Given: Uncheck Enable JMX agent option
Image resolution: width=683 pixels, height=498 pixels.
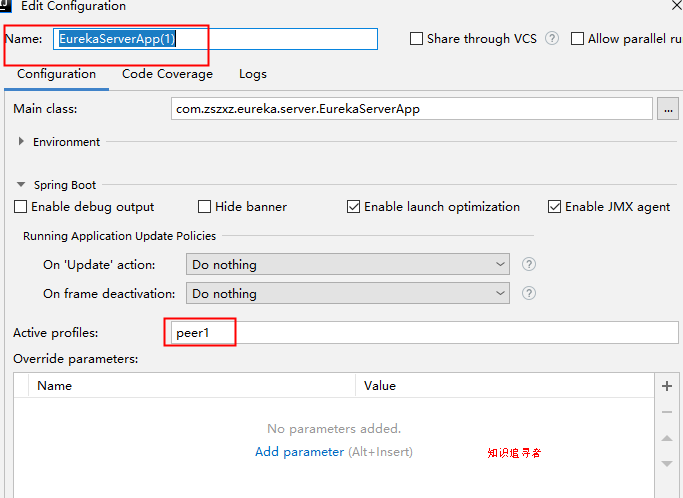Looking at the screenshot, I should click(x=555, y=207).
